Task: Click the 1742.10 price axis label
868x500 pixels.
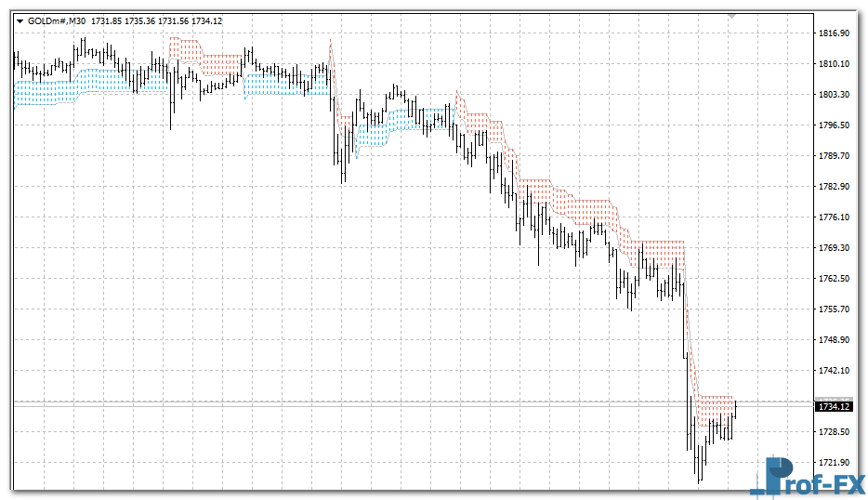Action: (x=835, y=371)
